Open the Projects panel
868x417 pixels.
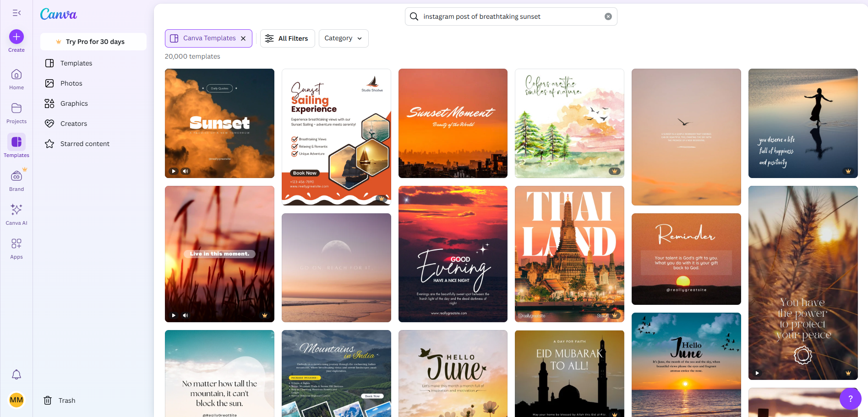[x=16, y=112]
